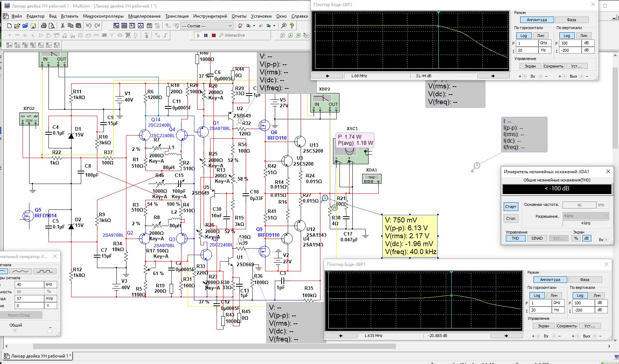Open the 'Моделирование' menu

click(x=144, y=16)
